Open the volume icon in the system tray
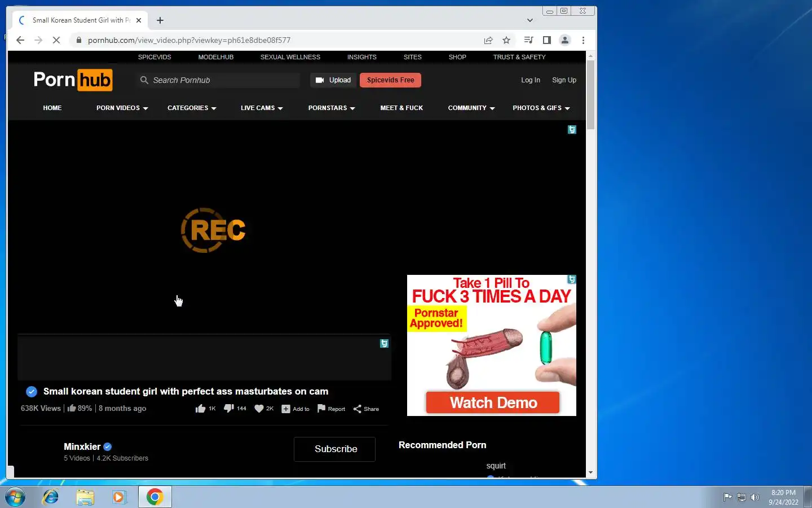Image resolution: width=812 pixels, height=508 pixels. coord(755,497)
